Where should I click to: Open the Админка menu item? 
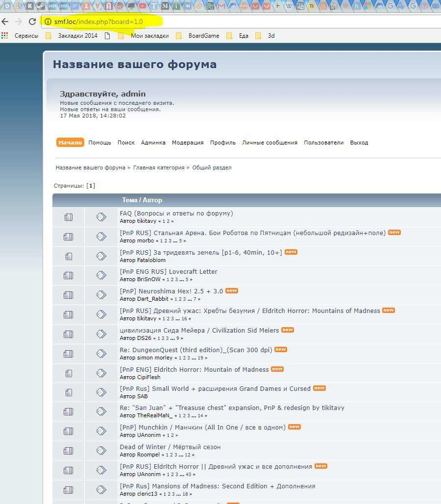(x=153, y=143)
